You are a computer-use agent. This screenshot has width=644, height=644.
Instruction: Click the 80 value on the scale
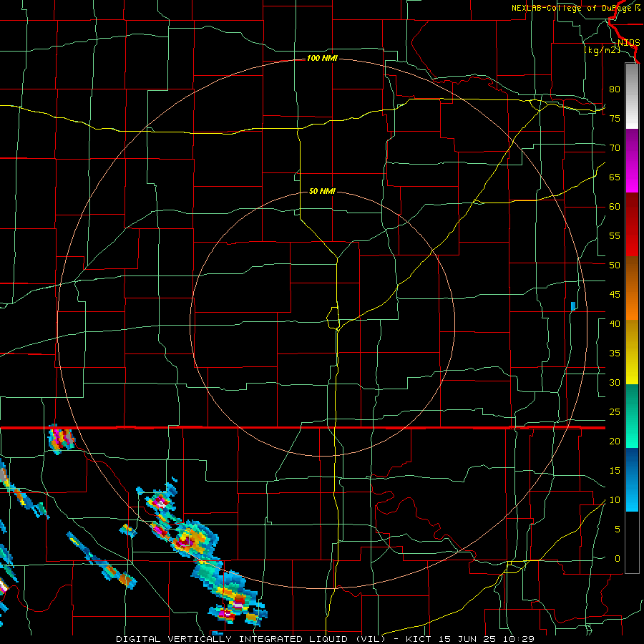pos(615,89)
